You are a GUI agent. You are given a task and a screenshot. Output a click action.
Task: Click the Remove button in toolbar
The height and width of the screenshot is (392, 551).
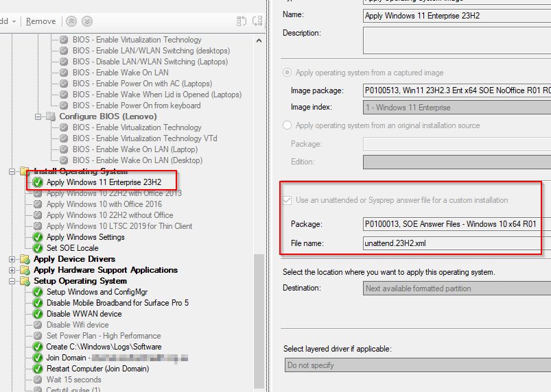tap(40, 21)
